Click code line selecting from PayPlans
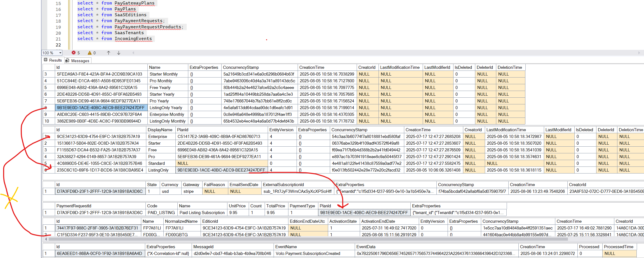The image size is (644, 258). pyautogui.click(x=107, y=9)
